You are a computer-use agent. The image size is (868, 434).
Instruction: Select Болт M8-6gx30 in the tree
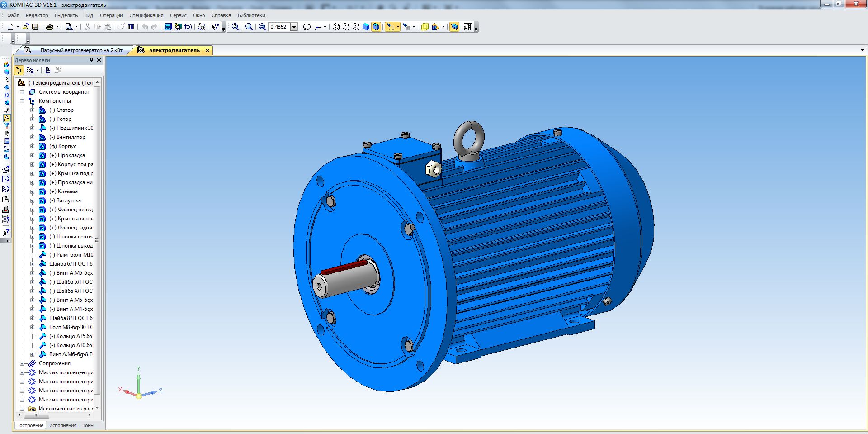71,327
